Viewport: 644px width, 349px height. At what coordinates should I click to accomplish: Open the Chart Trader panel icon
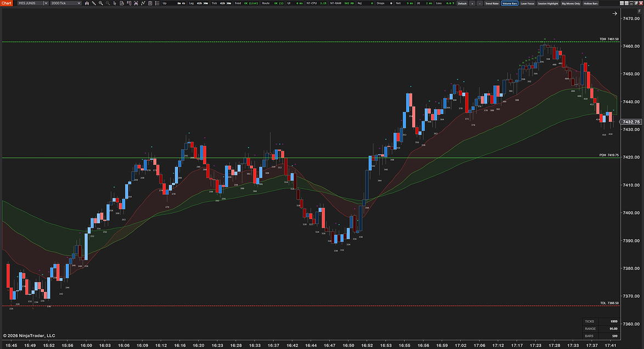129,3
